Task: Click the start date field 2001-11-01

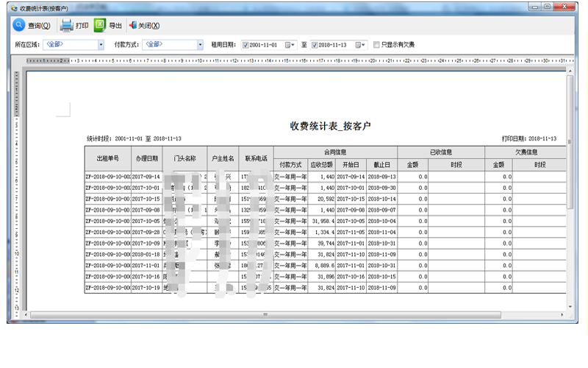Action: (x=266, y=45)
